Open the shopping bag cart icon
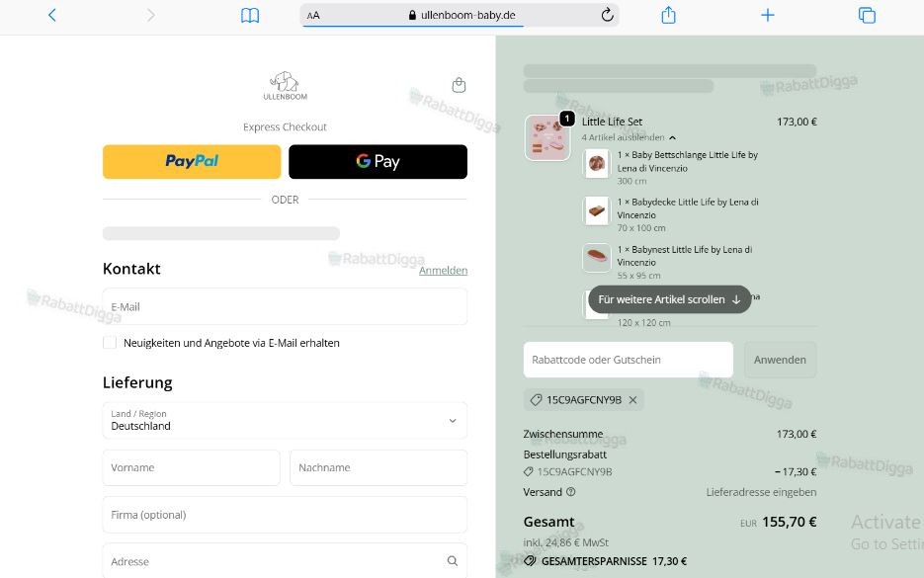Viewport: 924px width, 578px height. [459, 85]
